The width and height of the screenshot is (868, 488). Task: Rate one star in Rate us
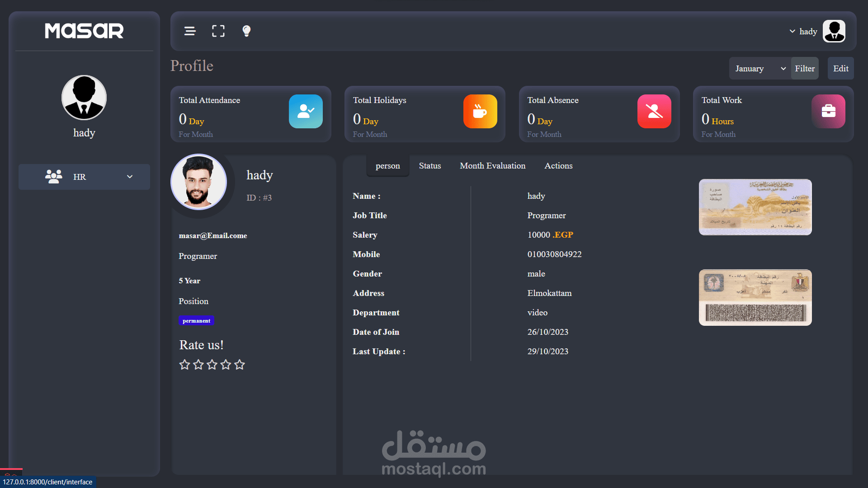184,365
